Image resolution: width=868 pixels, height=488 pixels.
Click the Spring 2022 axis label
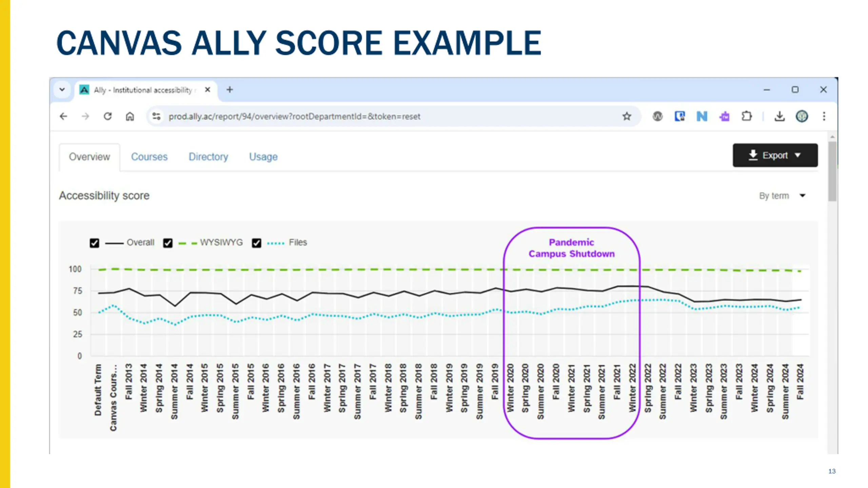[648, 388]
